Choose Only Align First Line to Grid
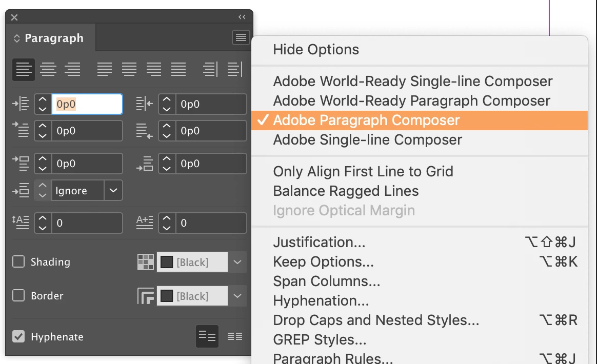Viewport: 597px width, 364px height. coord(420,171)
